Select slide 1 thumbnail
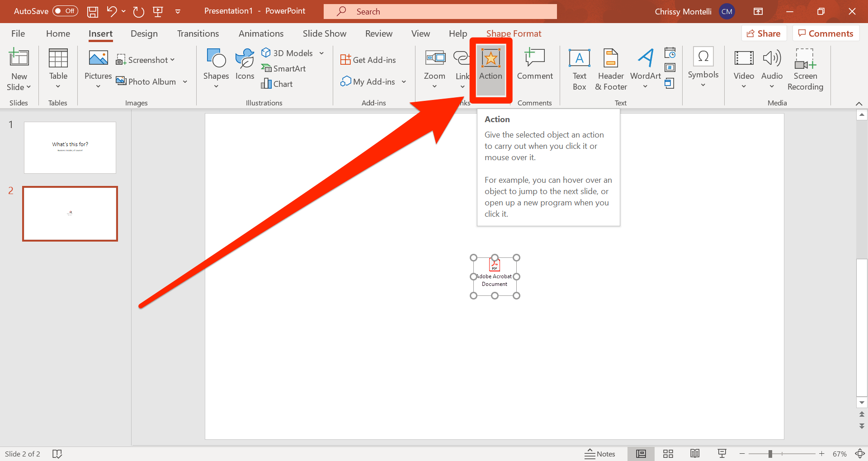 pos(70,147)
